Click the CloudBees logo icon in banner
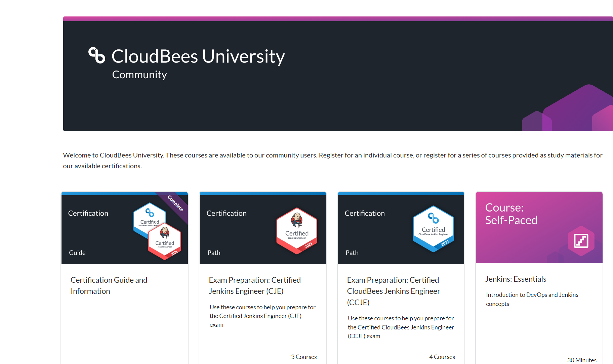This screenshot has width=613, height=364. pos(97,55)
